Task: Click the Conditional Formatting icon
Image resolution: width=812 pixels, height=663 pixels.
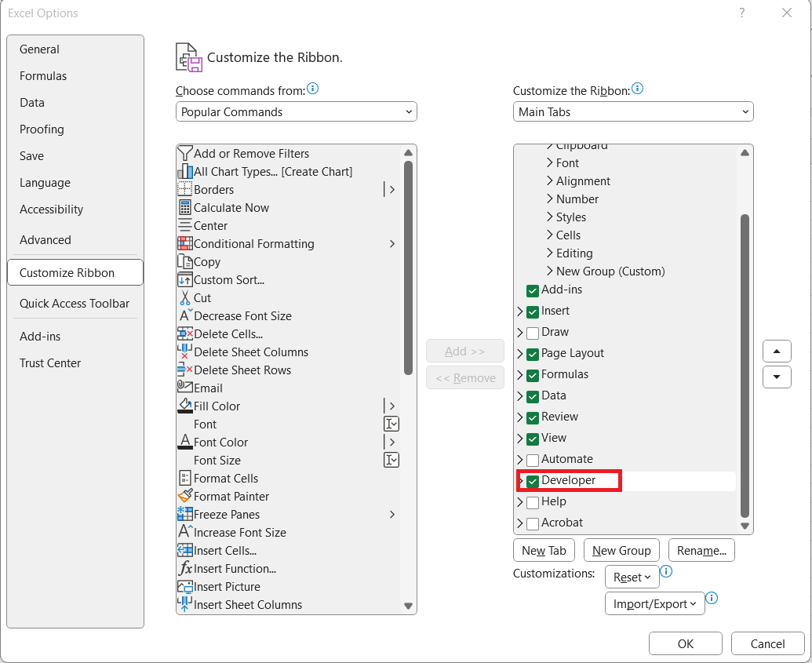Action: pyautogui.click(x=185, y=243)
